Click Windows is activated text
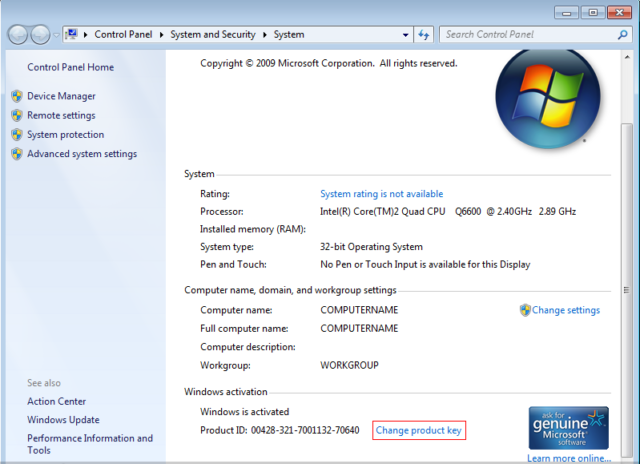The width and height of the screenshot is (640, 464). tap(244, 411)
